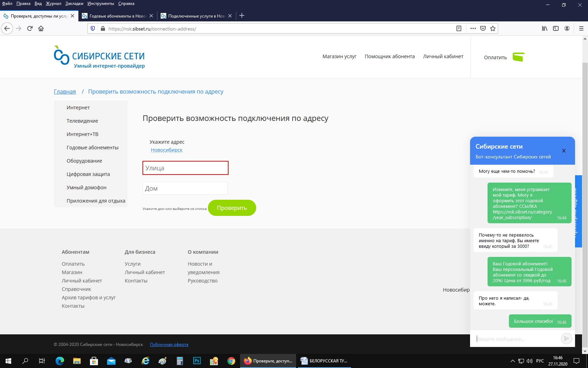Open Магазин услуг in site header

(339, 56)
